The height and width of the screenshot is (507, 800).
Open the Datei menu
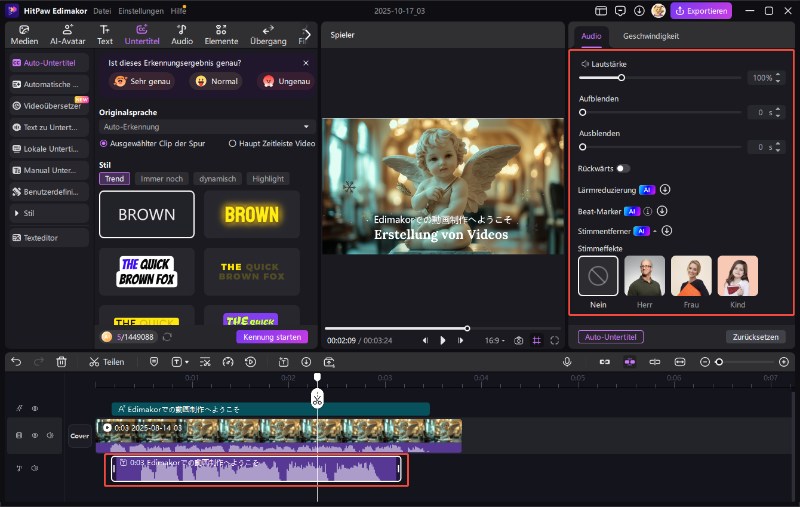[102, 11]
